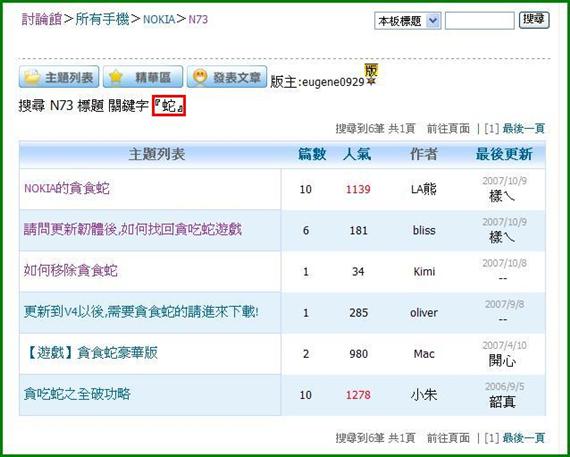Sort by 人氣 column header
Screen dimensions: 570x457
point(357,154)
